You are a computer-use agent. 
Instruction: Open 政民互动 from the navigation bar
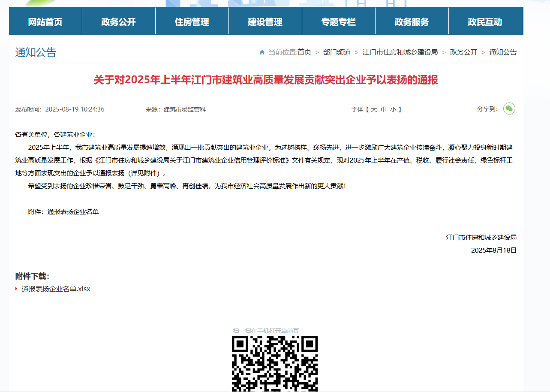coord(485,22)
